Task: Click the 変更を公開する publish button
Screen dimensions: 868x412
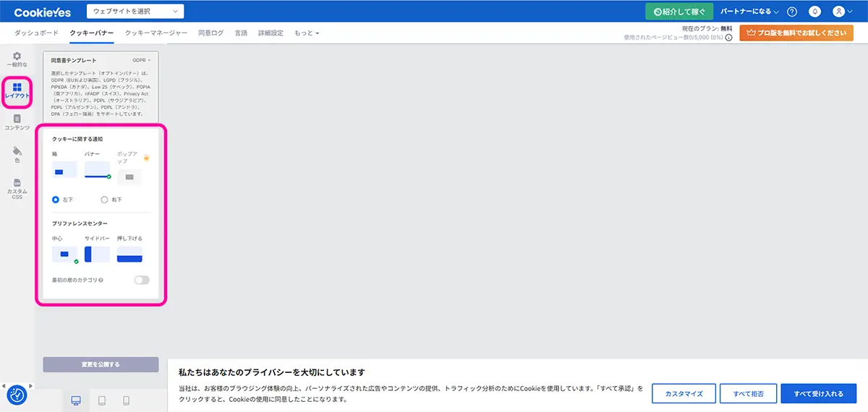Action: pos(101,364)
